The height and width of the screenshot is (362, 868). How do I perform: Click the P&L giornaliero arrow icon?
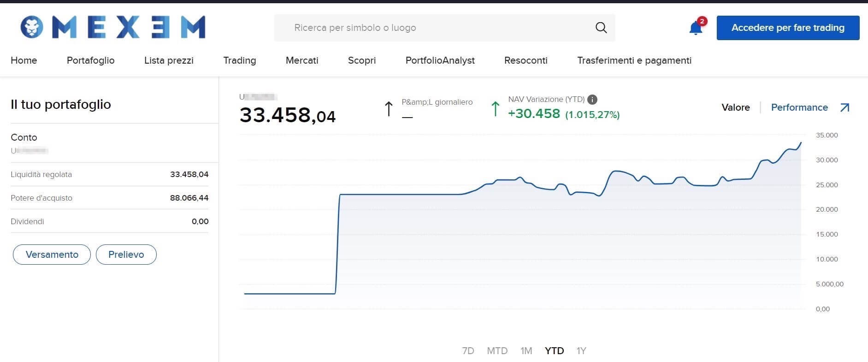click(389, 109)
